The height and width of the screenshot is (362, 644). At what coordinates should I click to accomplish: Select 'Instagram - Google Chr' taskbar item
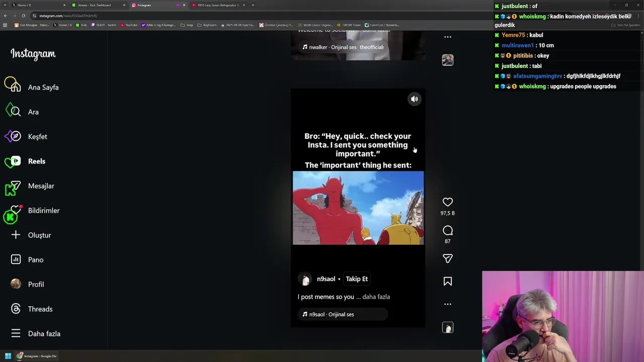[x=36, y=356]
